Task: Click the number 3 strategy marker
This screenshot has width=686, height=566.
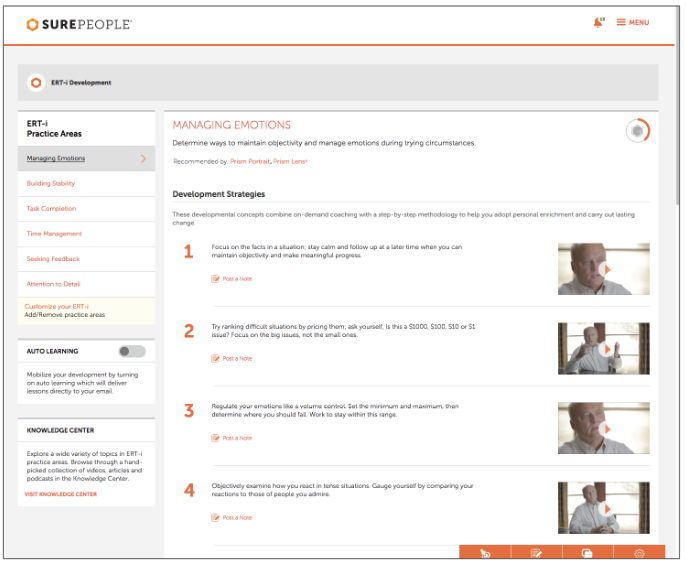Action: [189, 411]
